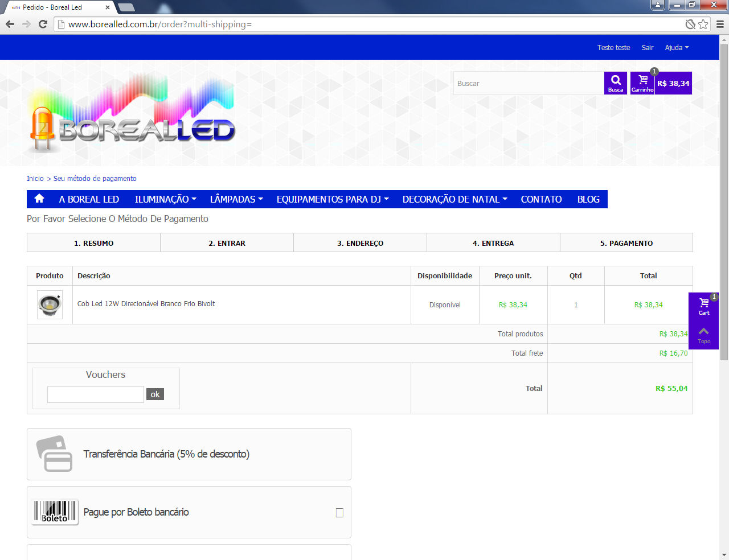
Task: Click the Boleto barcode icon
Action: pyautogui.click(x=55, y=512)
